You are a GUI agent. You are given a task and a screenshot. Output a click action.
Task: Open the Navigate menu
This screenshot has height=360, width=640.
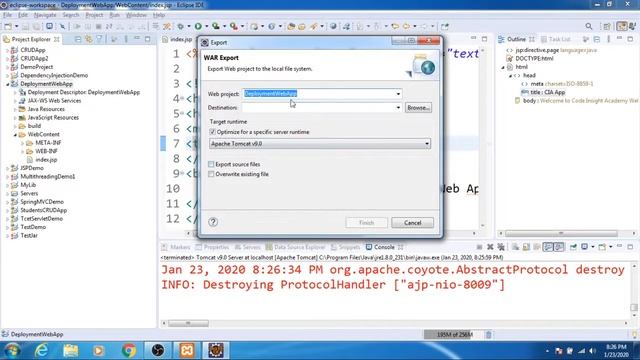coord(45,15)
